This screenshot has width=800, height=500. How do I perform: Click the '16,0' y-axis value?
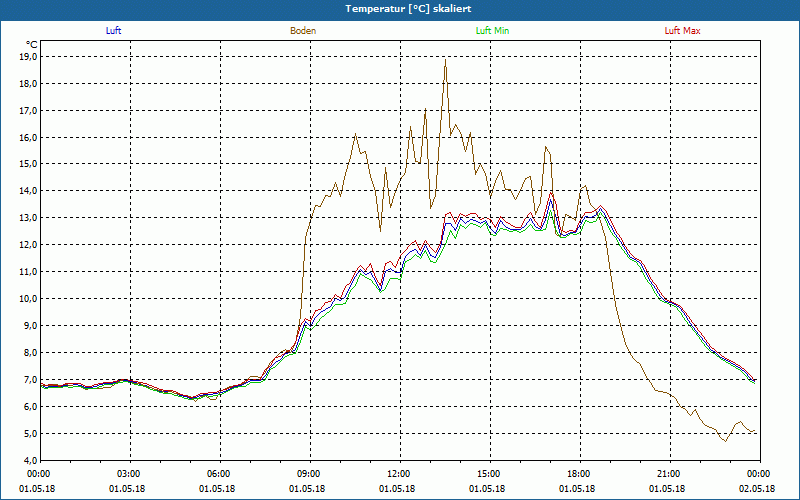[28, 138]
